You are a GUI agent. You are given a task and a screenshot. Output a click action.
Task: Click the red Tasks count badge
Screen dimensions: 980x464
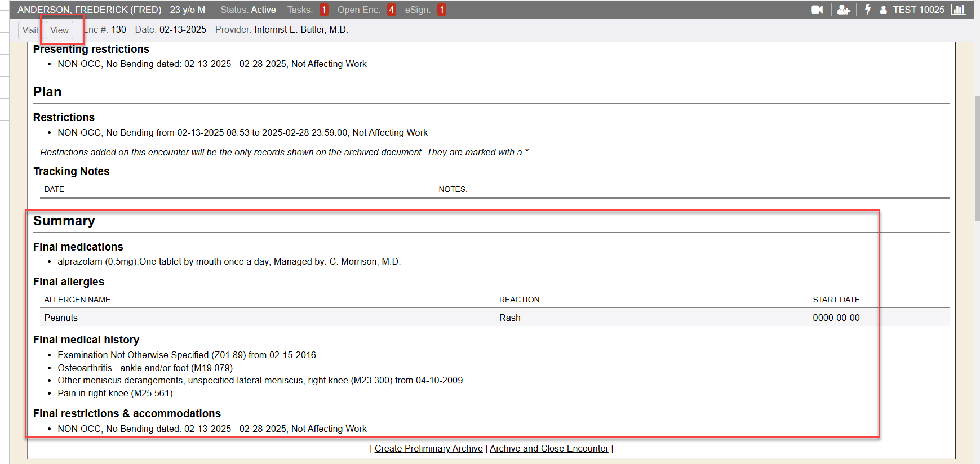click(324, 10)
